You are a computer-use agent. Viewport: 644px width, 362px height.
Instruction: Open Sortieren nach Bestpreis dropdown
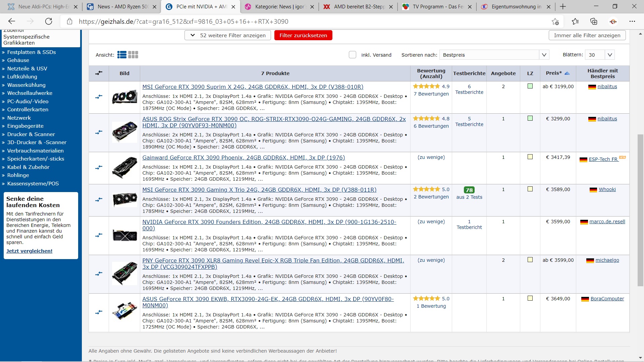tap(494, 55)
